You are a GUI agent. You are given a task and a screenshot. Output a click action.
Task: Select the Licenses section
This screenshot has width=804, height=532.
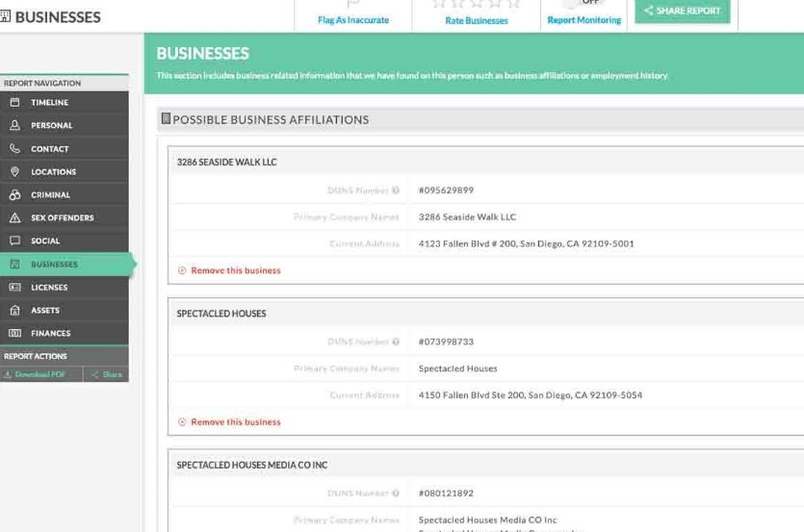tap(65, 287)
